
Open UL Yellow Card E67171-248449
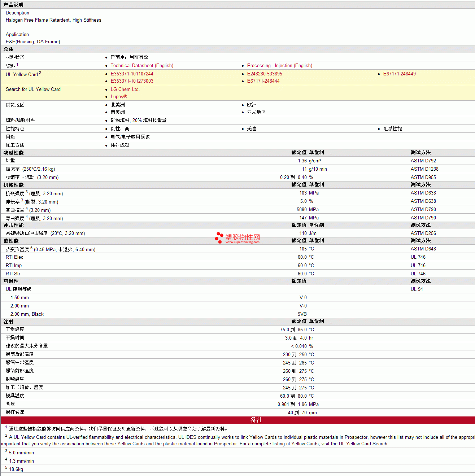(399, 74)
